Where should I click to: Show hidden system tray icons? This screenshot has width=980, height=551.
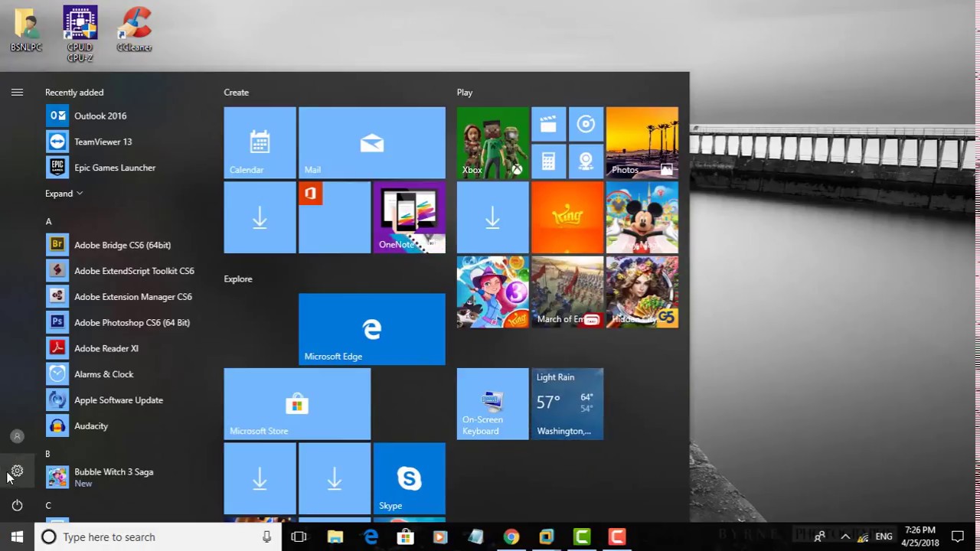pos(845,537)
